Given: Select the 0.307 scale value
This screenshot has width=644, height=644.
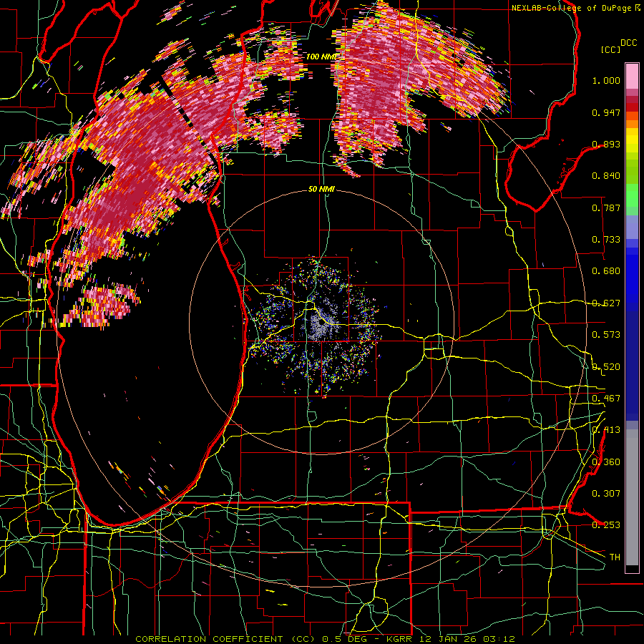Looking at the screenshot, I should [x=606, y=494].
